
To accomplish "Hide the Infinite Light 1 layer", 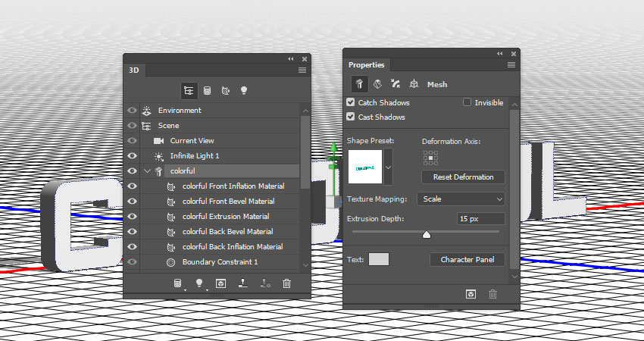I will coord(133,156).
